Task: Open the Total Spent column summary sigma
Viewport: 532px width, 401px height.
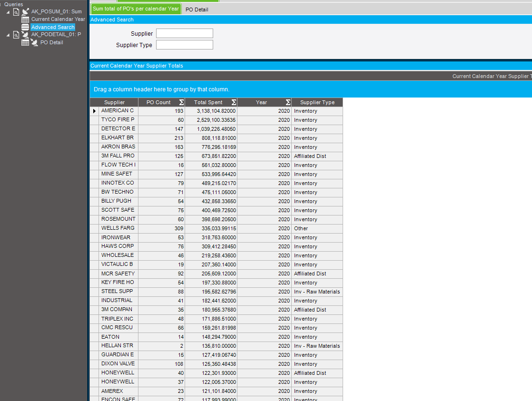Action: (x=234, y=102)
